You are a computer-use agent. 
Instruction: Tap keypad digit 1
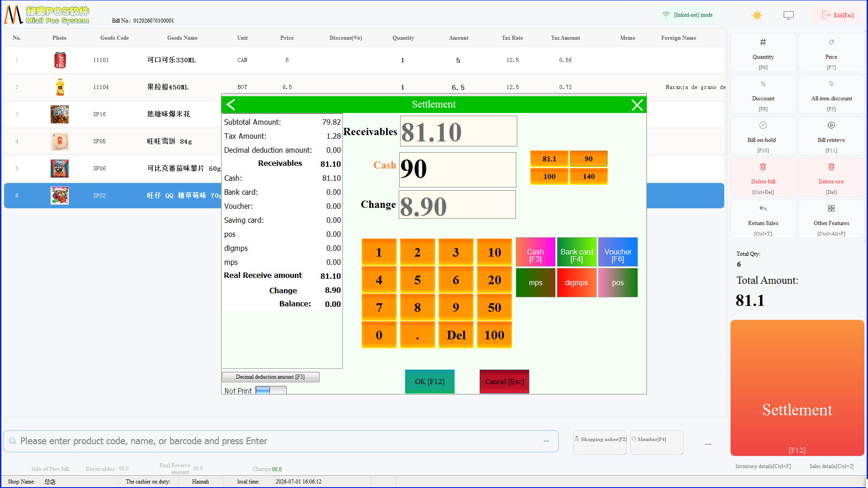coord(379,252)
